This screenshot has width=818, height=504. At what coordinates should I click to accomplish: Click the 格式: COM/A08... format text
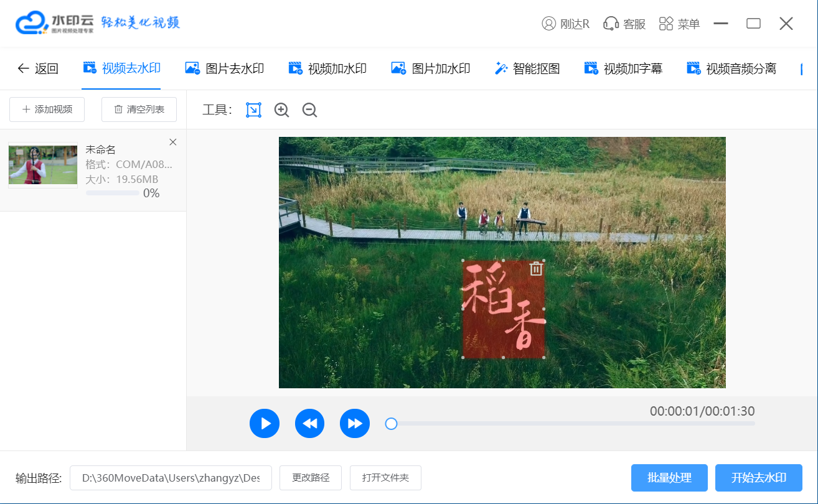(129, 164)
